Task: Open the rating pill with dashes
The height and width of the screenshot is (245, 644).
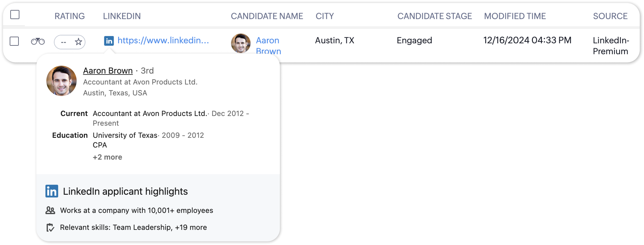Action: (63, 42)
